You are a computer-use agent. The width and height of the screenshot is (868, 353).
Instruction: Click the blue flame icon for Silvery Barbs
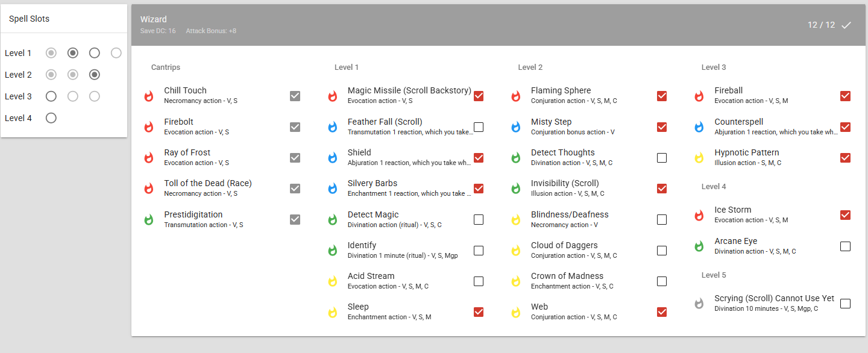pyautogui.click(x=333, y=189)
